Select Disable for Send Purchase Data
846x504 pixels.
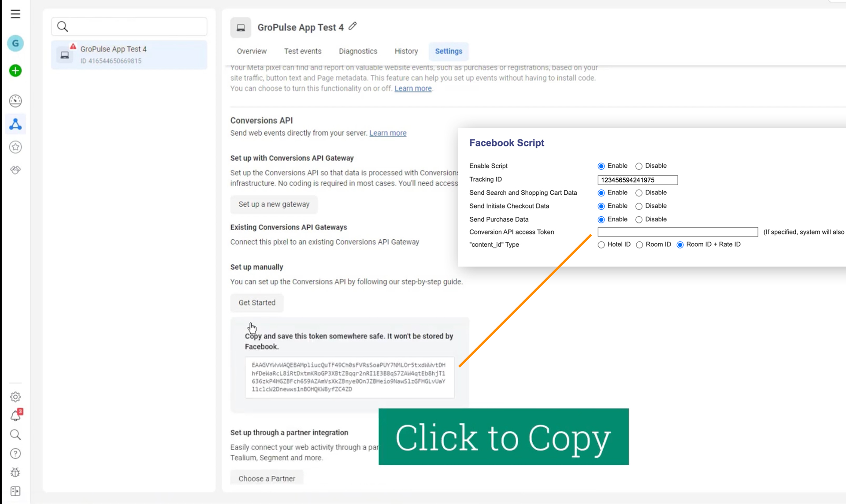click(638, 220)
